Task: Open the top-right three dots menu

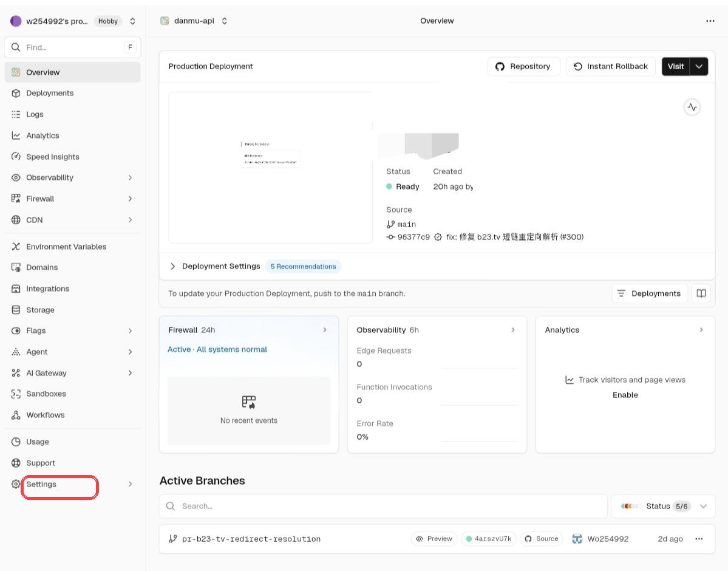Action: [x=710, y=21]
